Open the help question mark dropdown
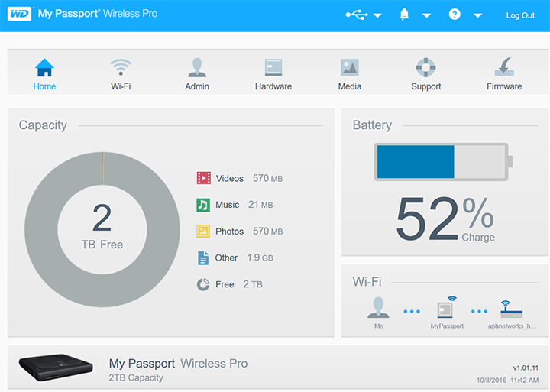Image resolution: width=550 pixels, height=392 pixels. (465, 15)
